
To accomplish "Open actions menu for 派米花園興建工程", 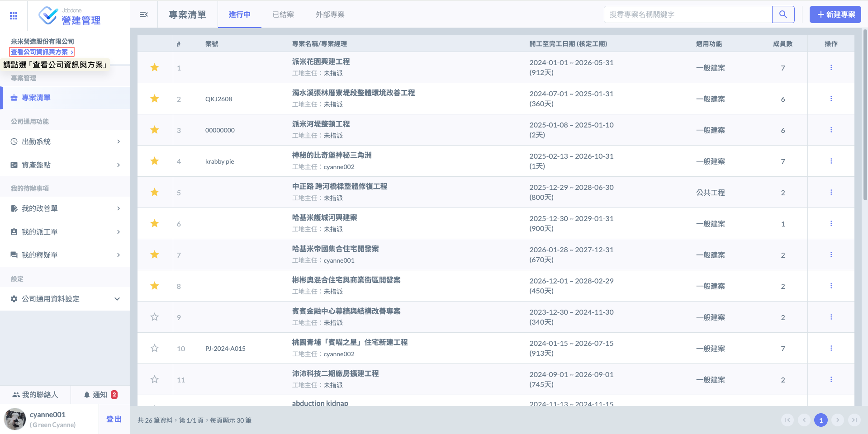I will [x=831, y=67].
